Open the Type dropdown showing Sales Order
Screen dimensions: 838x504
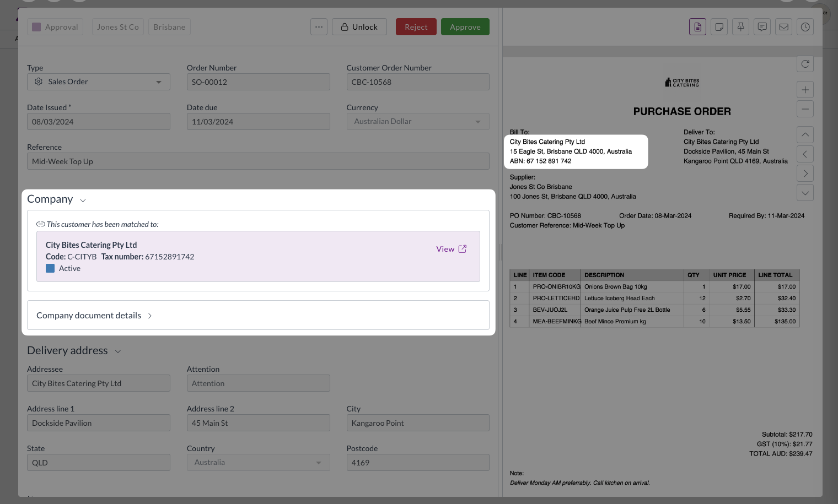99,82
